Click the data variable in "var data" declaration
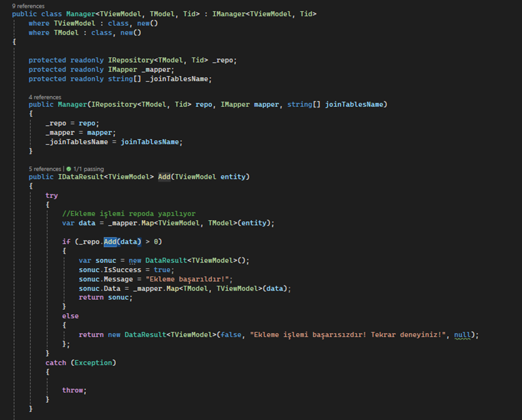 (87, 223)
